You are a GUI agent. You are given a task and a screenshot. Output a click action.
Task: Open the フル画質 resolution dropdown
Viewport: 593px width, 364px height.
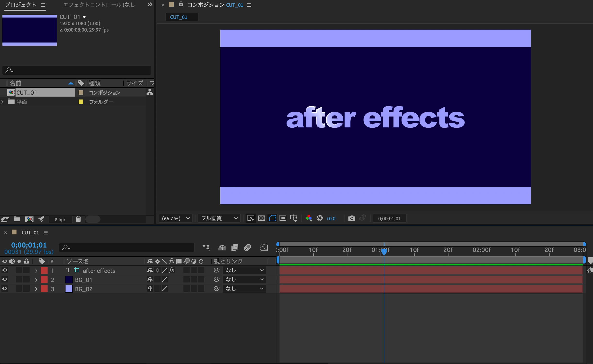219,218
